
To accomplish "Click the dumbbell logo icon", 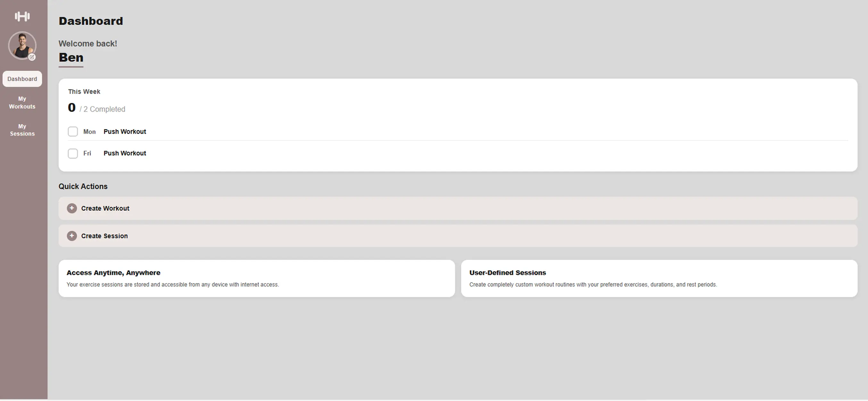I will [22, 16].
